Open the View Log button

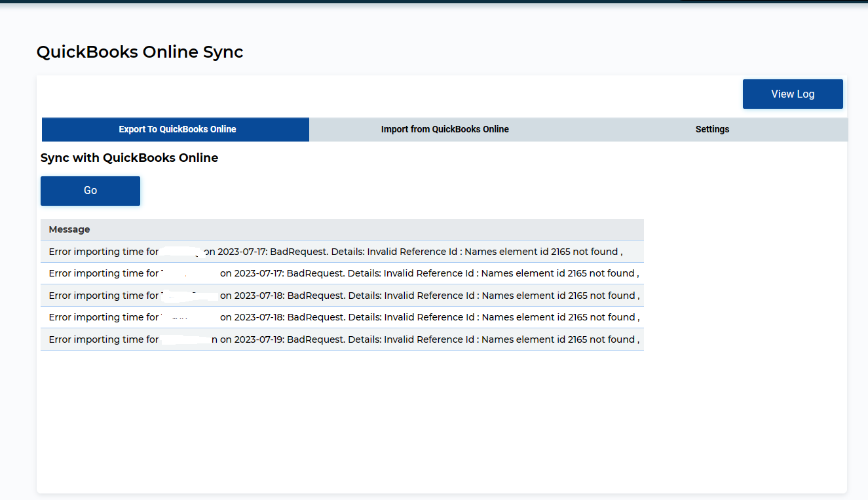click(x=793, y=94)
